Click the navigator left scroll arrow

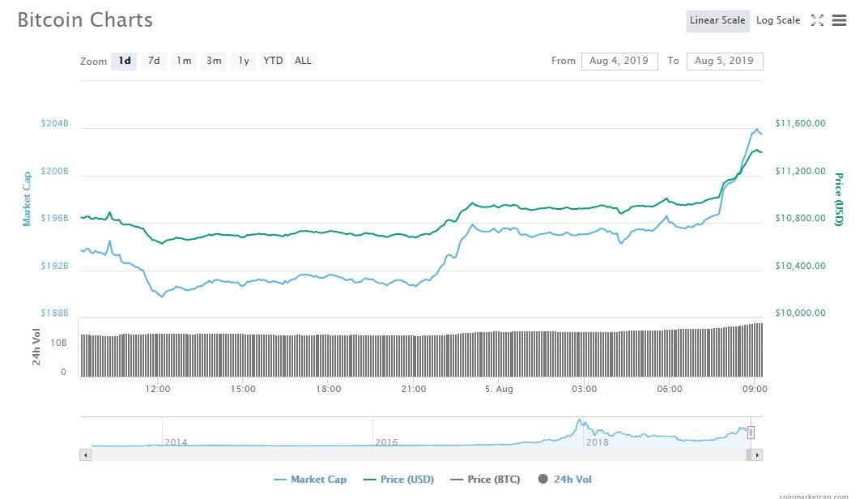(85, 455)
